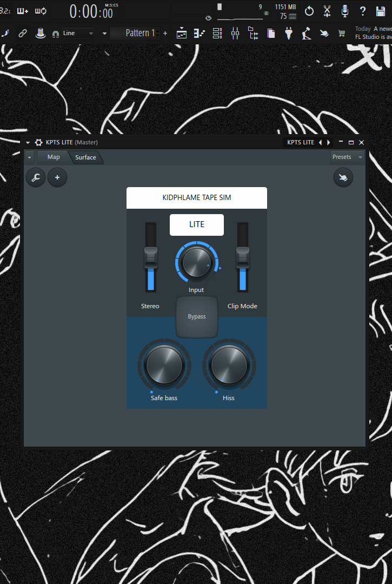Open the pattern selector arrow left of Pattern 1
The height and width of the screenshot is (584, 392).
click(x=104, y=34)
